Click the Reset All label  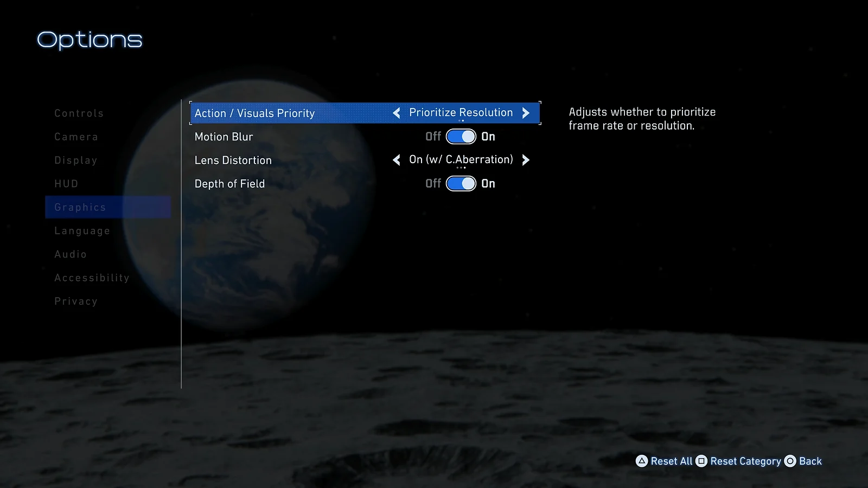click(x=672, y=461)
